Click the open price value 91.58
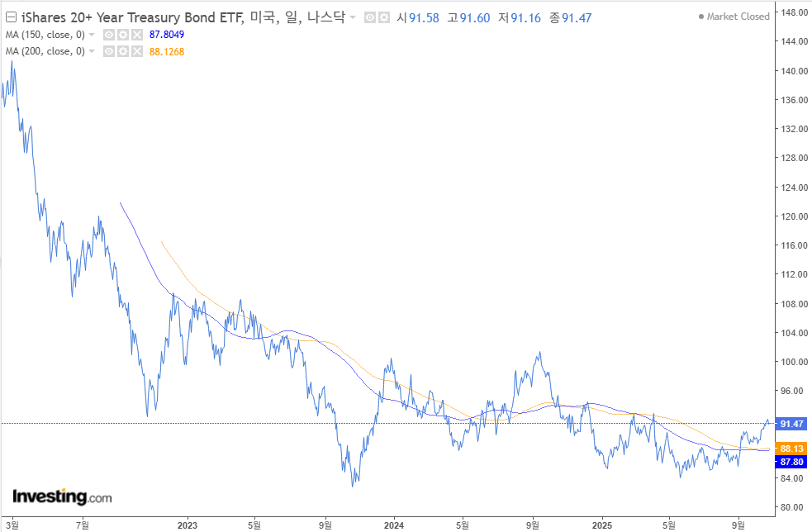812x532 pixels. pyautogui.click(x=424, y=18)
